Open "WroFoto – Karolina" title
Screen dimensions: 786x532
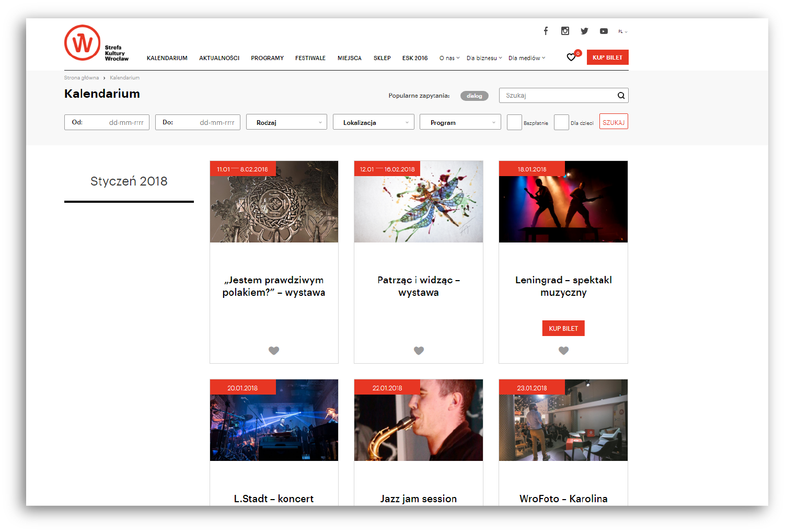(x=563, y=499)
